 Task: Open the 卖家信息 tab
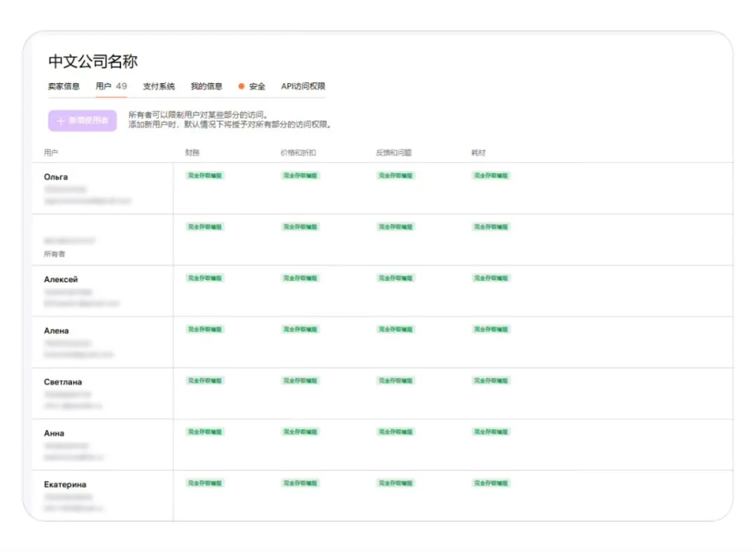point(64,87)
